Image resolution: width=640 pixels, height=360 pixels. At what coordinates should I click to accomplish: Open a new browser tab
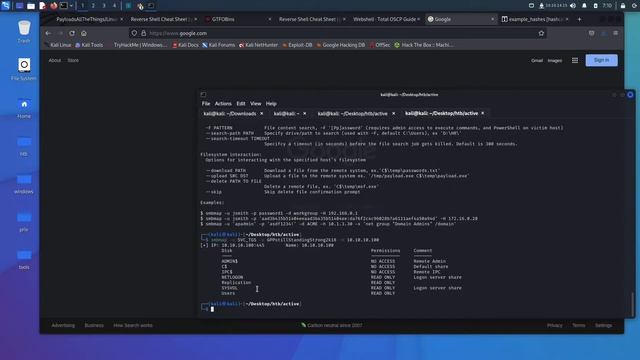(579, 19)
